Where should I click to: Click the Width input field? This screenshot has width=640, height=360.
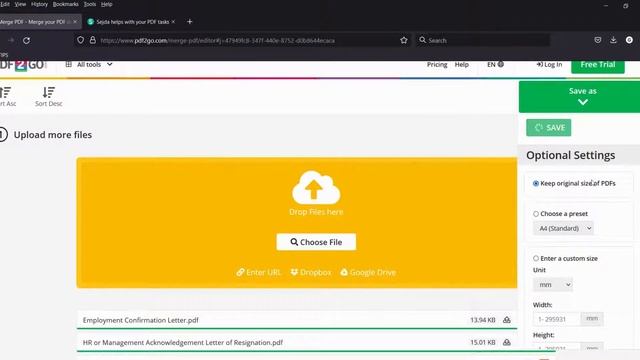(x=556, y=319)
